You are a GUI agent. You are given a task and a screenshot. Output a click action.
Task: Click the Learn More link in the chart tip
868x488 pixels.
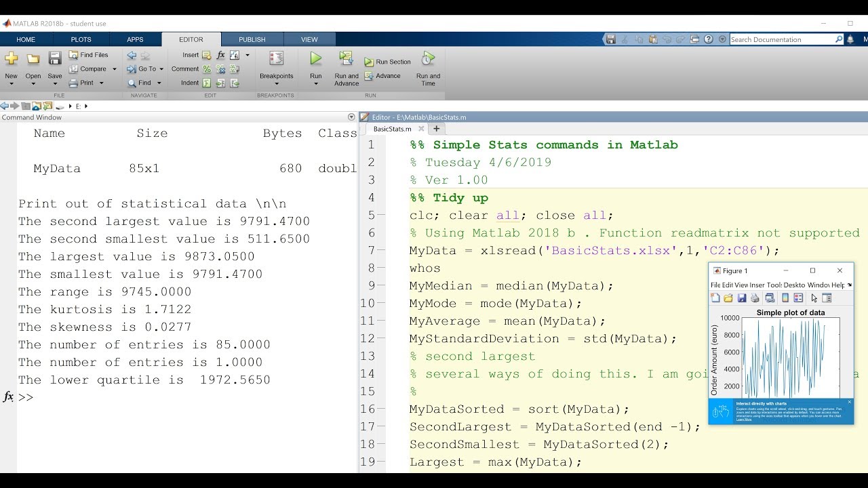pyautogui.click(x=744, y=420)
